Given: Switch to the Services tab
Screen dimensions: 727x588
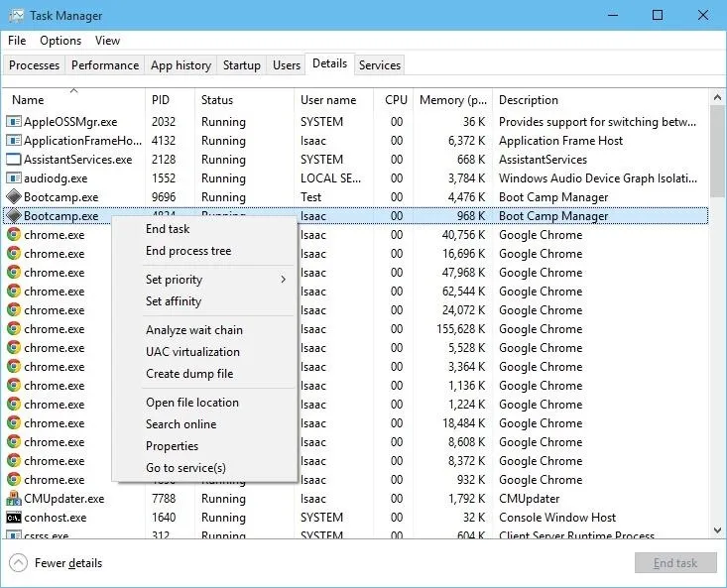Looking at the screenshot, I should pos(379,65).
